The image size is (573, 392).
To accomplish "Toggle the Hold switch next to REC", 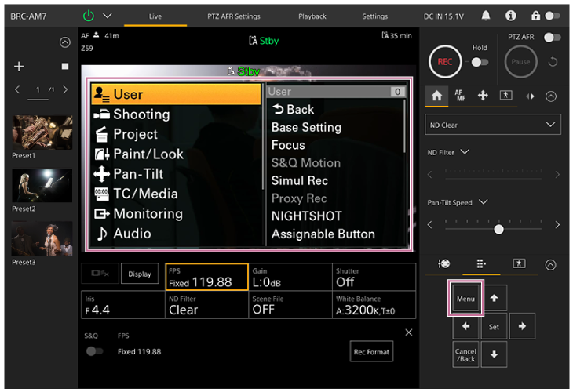I will coord(479,62).
